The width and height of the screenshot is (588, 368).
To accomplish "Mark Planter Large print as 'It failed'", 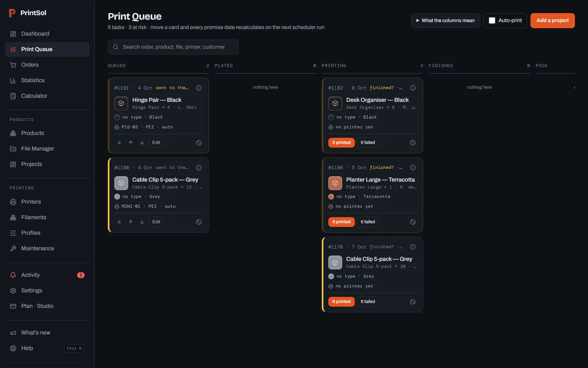I will (368, 222).
